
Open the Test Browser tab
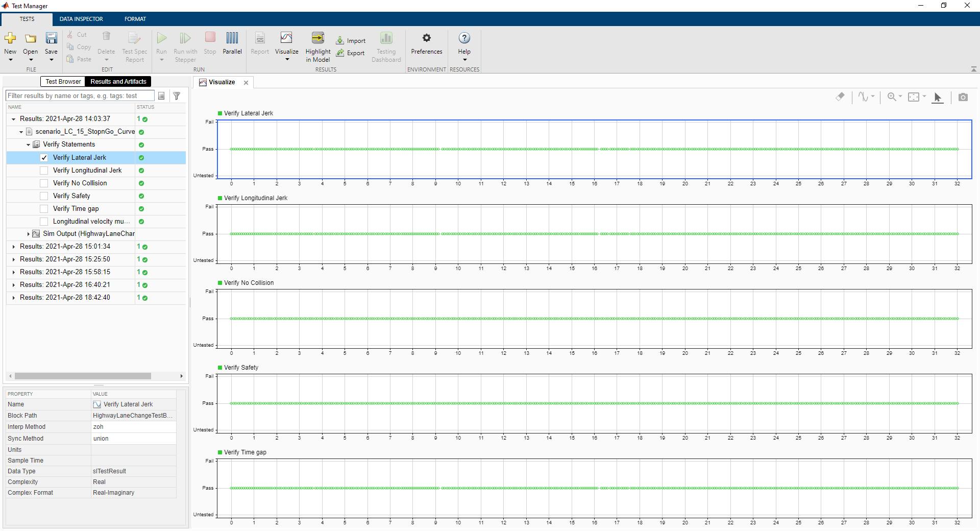(63, 82)
